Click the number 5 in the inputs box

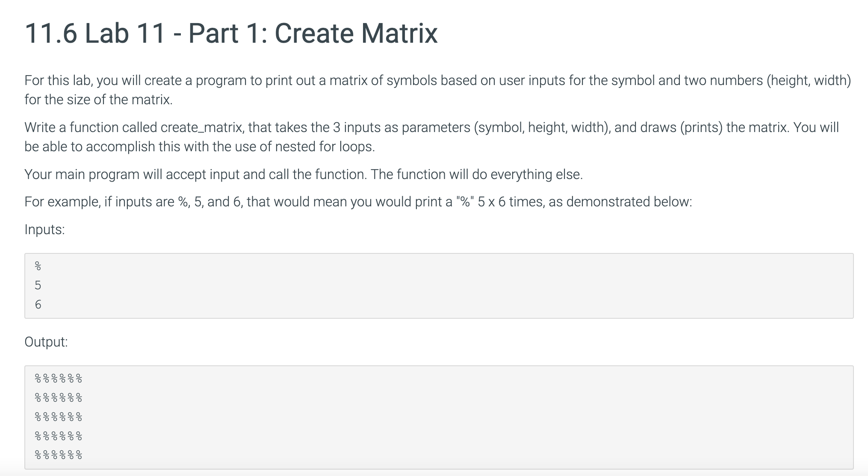tap(38, 285)
